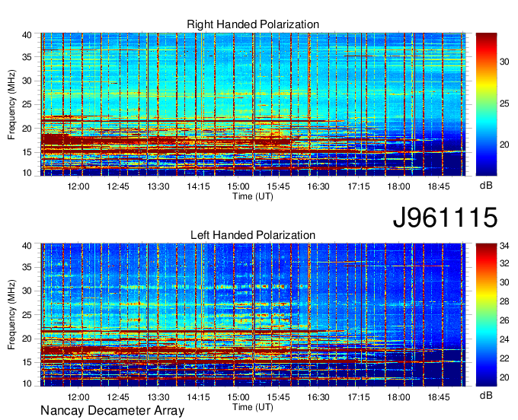The width and height of the screenshot is (518, 420).
Task: Click the 26 dB tick on the lower colorbar
Action: coord(504,320)
